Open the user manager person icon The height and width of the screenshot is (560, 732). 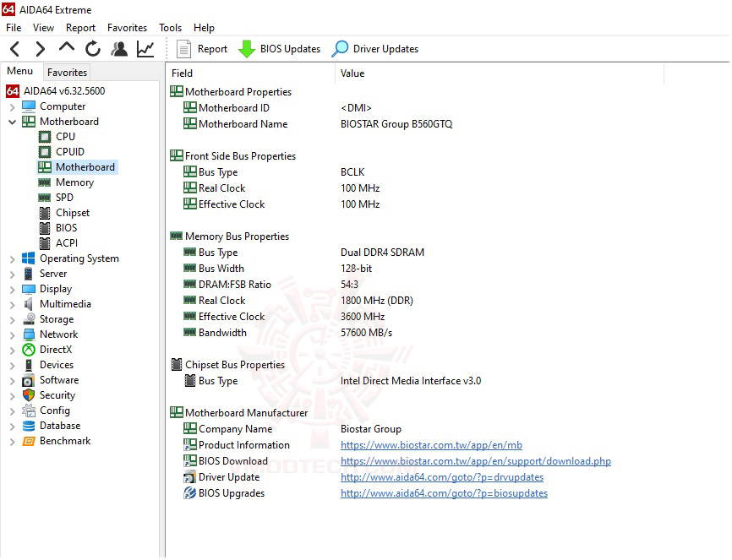119,48
